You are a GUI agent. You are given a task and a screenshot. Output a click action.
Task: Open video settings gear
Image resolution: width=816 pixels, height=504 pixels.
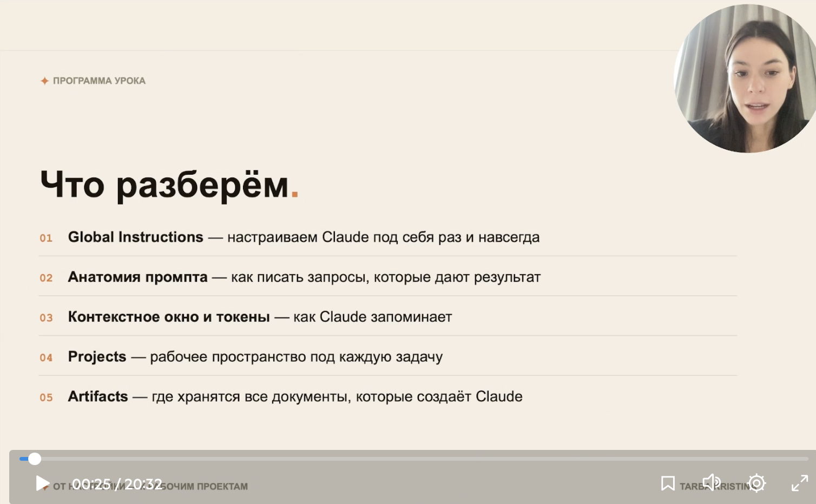click(x=756, y=483)
